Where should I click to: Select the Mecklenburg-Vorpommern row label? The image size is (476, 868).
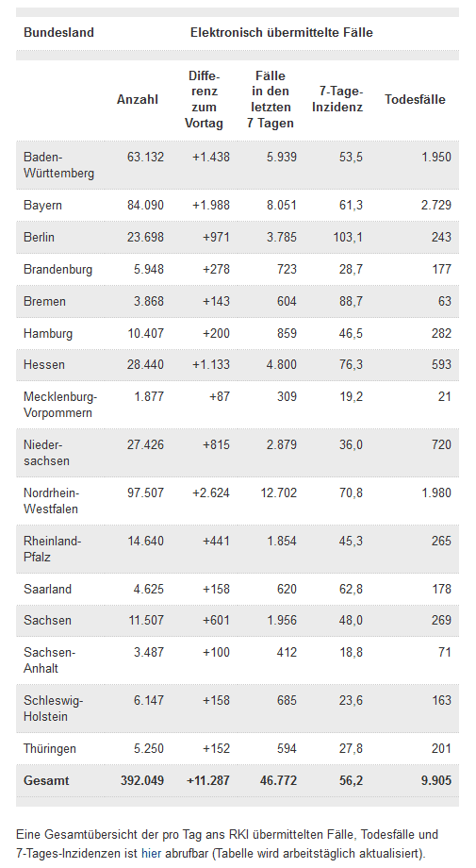click(x=60, y=405)
